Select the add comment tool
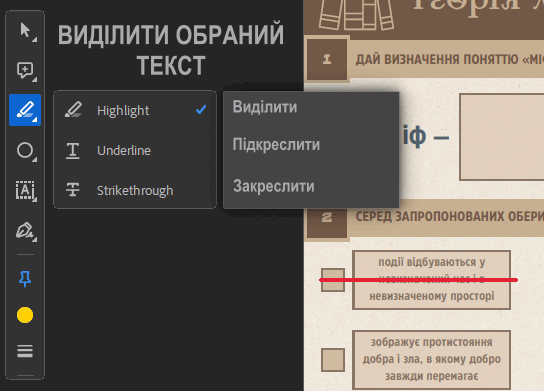 [x=25, y=70]
